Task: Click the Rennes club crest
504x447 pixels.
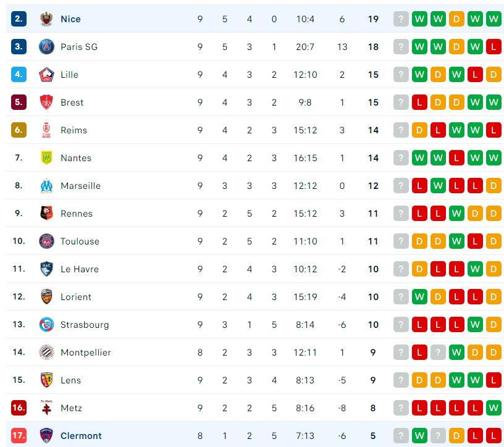Action: (x=46, y=214)
